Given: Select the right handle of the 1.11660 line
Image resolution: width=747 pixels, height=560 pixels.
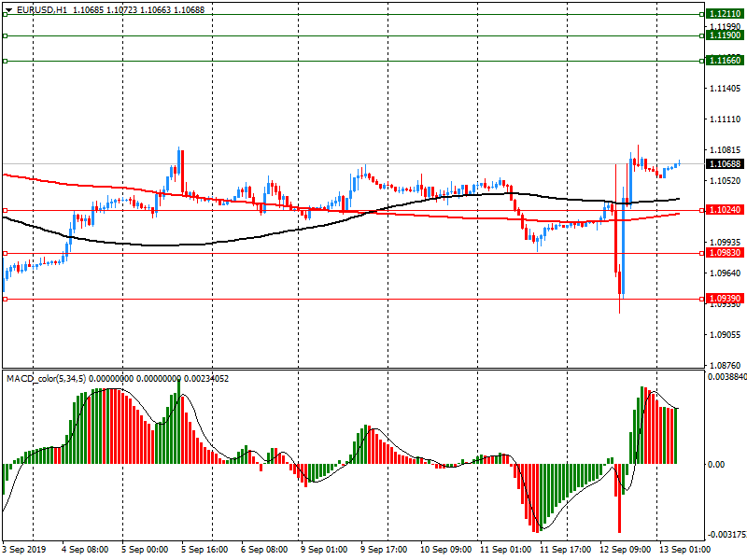Looking at the screenshot, I should coord(702,61).
